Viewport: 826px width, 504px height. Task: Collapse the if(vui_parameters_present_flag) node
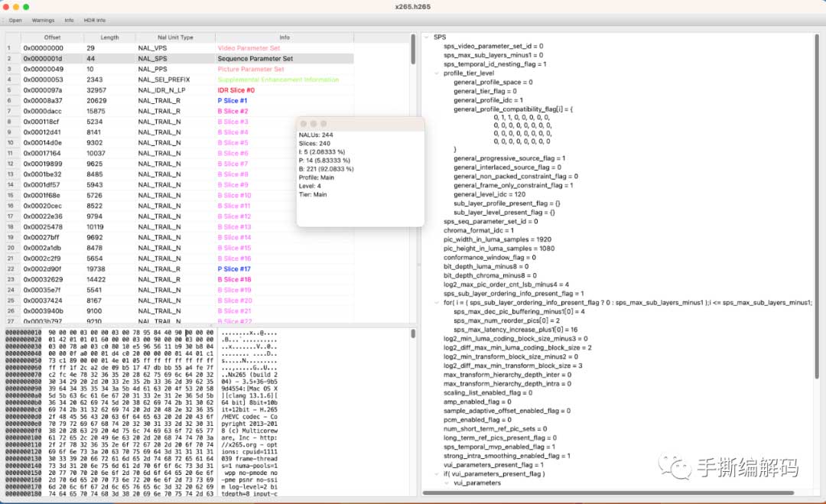(437, 473)
